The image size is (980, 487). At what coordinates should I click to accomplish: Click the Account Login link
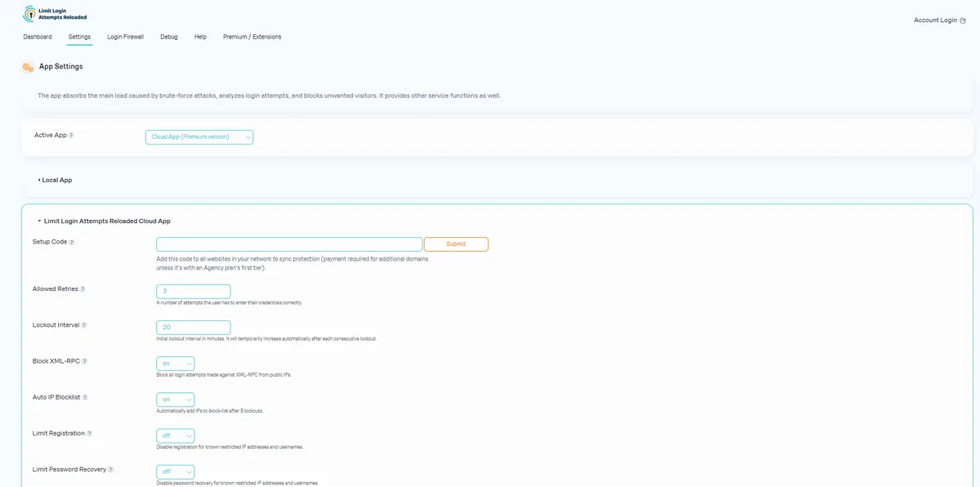point(935,20)
